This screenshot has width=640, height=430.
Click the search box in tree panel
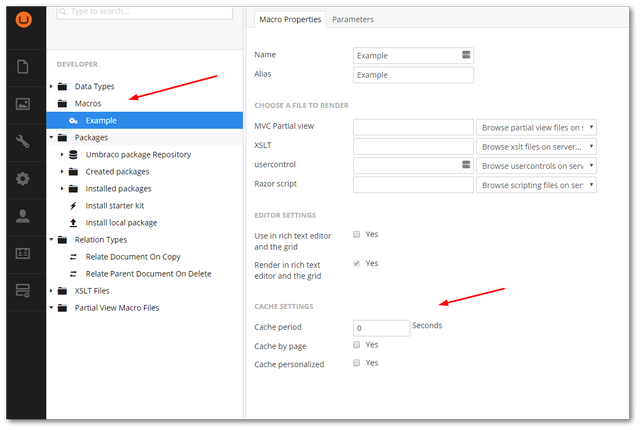pyautogui.click(x=145, y=12)
